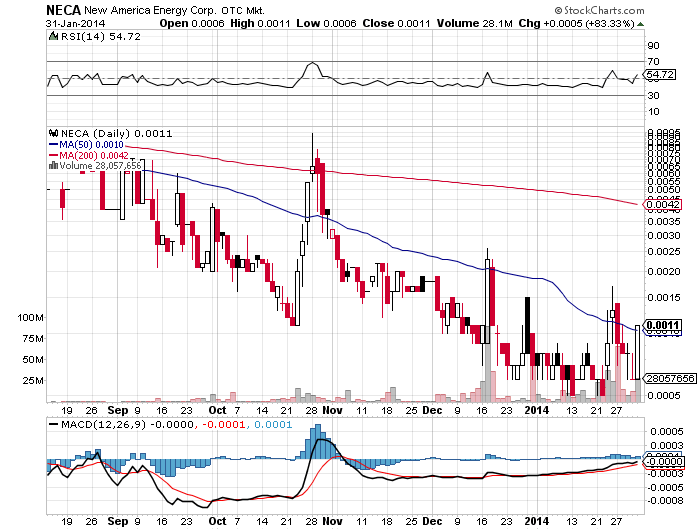Click the 100M volume axis label
The height and width of the screenshot is (530, 700).
pos(30,318)
